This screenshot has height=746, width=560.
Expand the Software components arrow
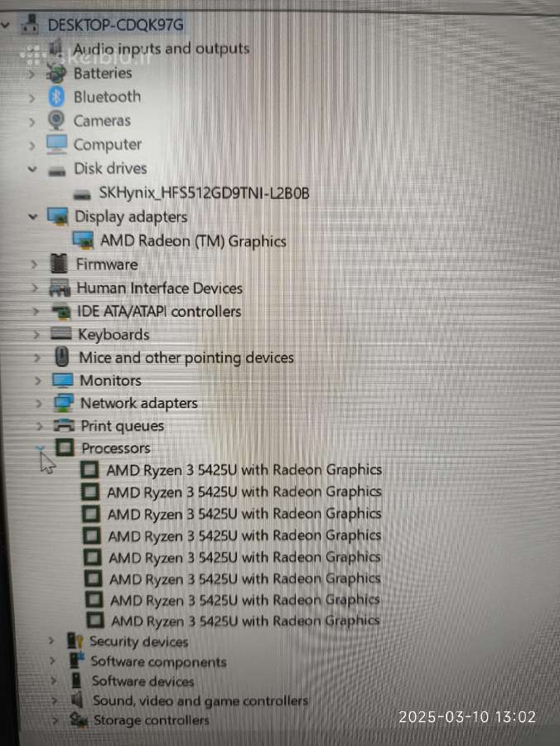click(52, 661)
